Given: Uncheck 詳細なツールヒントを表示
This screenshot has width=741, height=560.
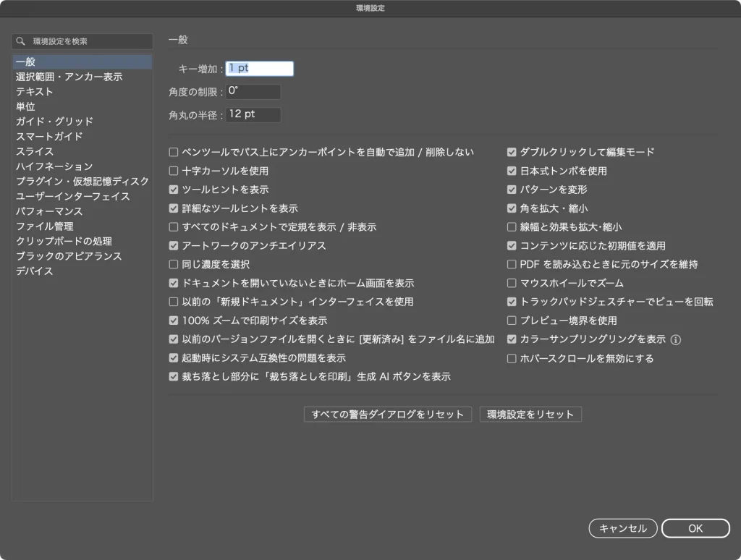Looking at the screenshot, I should 174,208.
